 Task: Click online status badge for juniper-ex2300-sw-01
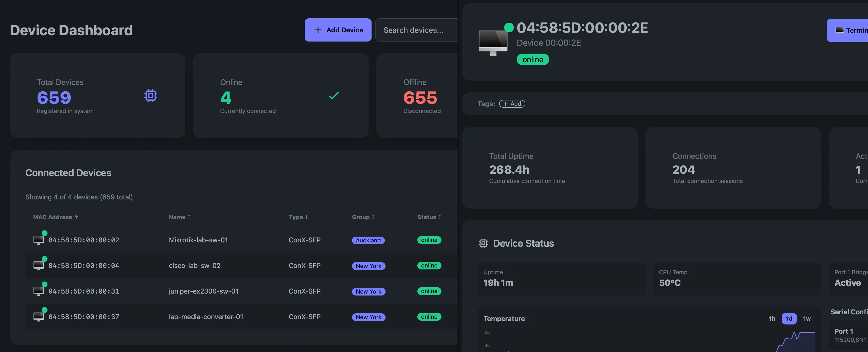click(x=429, y=291)
